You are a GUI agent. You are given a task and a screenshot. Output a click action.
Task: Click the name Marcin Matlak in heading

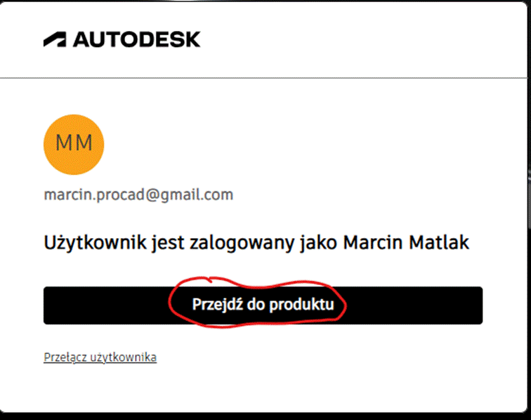(x=407, y=243)
